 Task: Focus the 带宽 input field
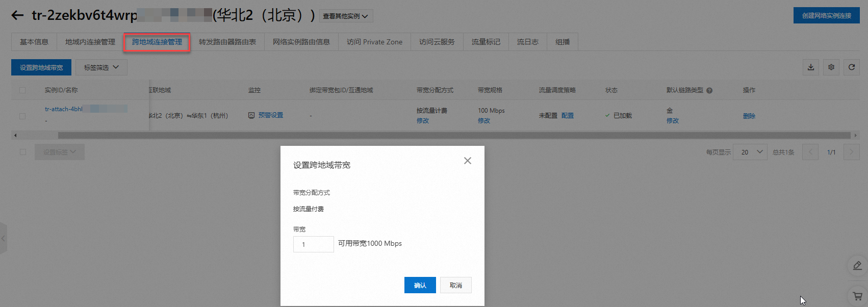click(314, 244)
